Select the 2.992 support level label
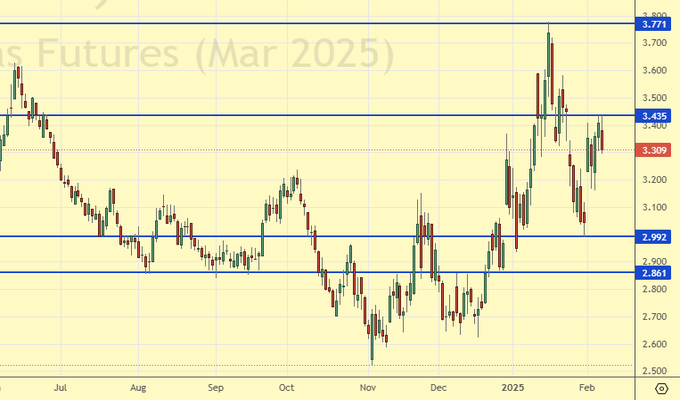Viewport: 680px width, 400px height. (x=657, y=237)
